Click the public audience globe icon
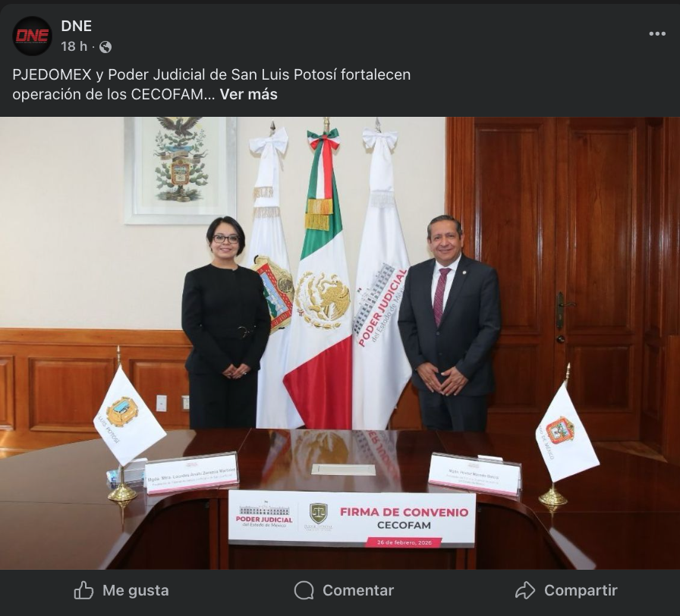Image resolution: width=680 pixels, height=616 pixels. [105, 47]
